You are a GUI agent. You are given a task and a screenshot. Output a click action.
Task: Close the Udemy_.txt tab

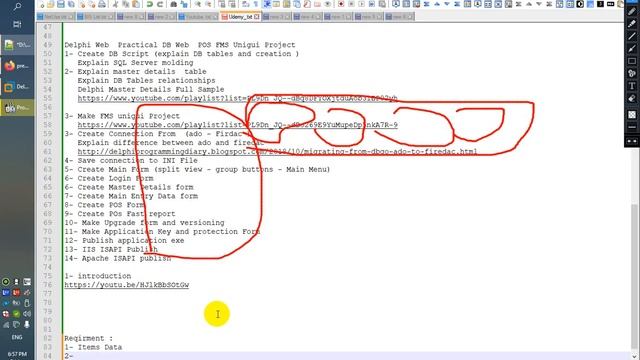pos(257,17)
